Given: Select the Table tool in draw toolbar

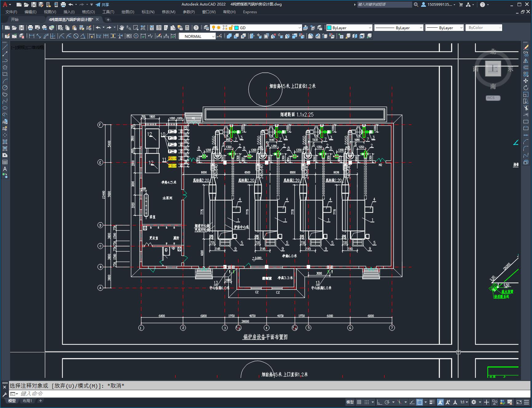Looking at the screenshot, I should (x=5, y=162).
